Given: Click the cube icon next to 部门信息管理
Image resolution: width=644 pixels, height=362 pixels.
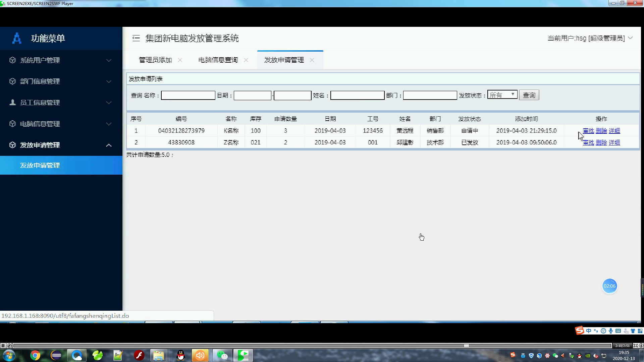Looking at the screenshot, I should 12,81.
